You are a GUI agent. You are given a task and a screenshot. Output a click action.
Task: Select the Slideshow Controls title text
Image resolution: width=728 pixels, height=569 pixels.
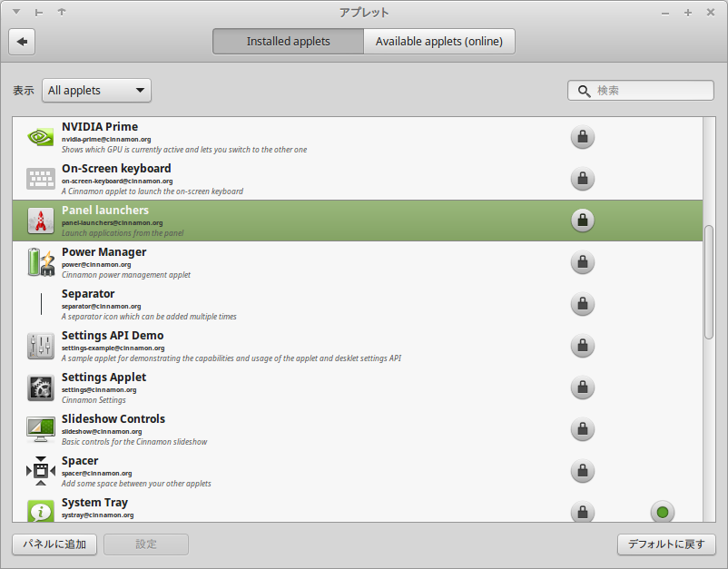(x=113, y=419)
